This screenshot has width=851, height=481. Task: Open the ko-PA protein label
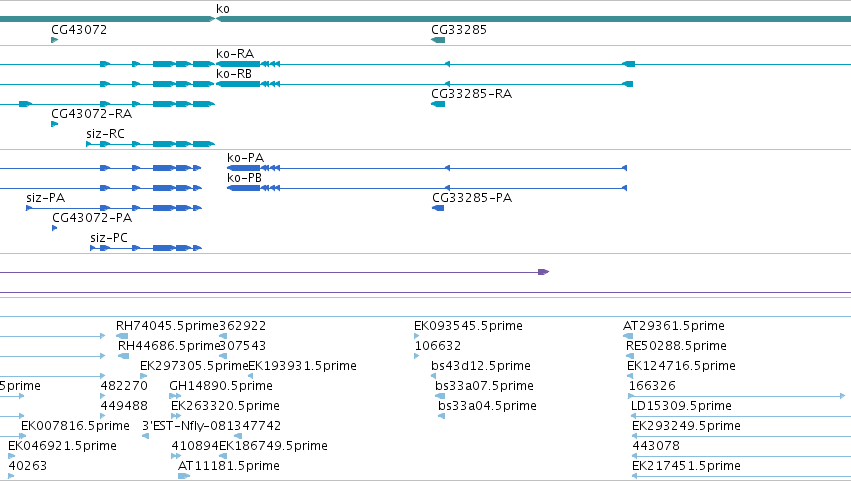(245, 158)
